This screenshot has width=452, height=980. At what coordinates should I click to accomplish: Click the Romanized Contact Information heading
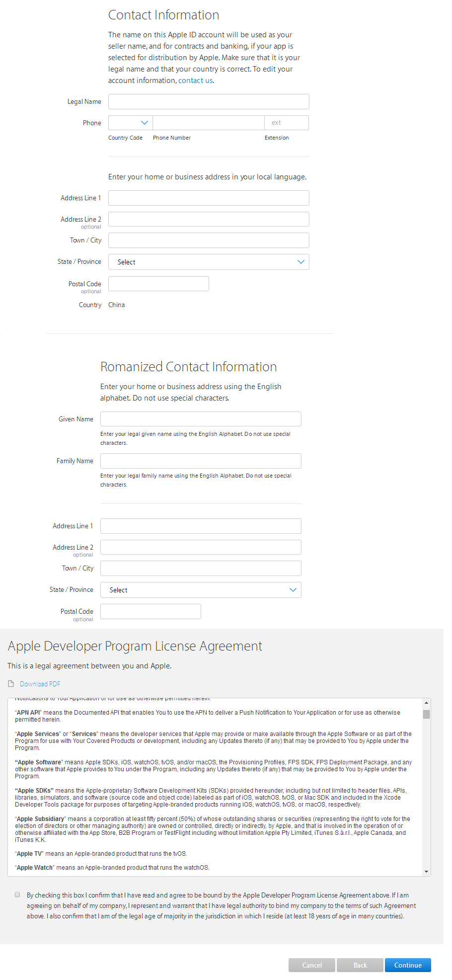189,367
